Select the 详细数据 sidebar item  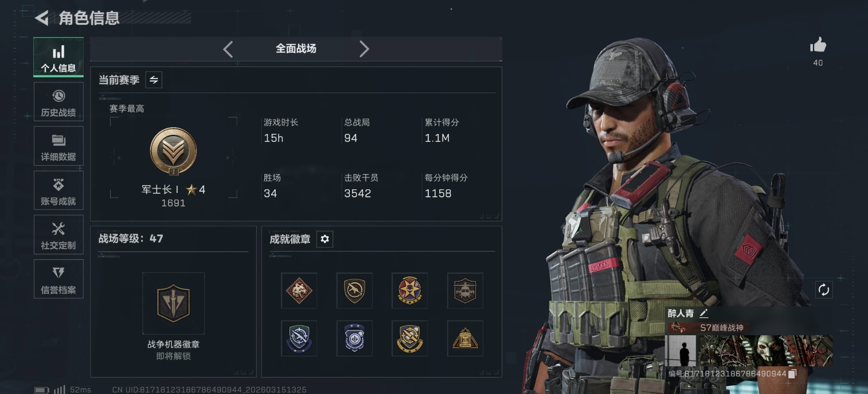click(x=58, y=146)
